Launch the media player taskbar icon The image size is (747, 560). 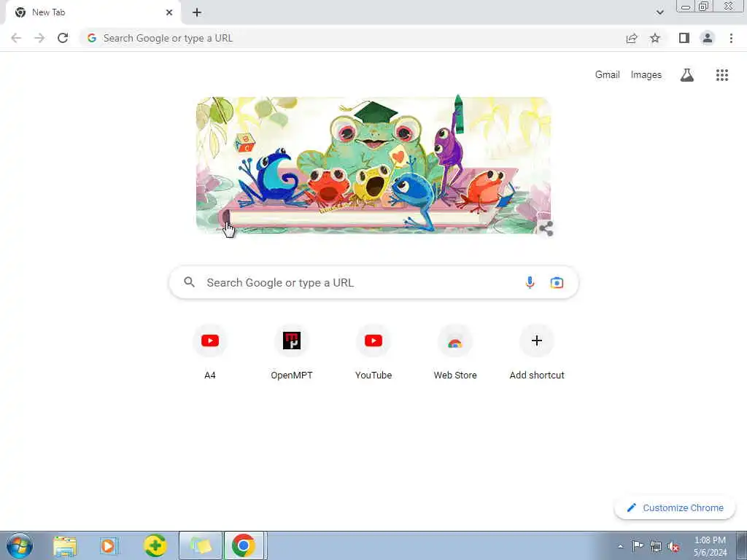pyautogui.click(x=109, y=546)
